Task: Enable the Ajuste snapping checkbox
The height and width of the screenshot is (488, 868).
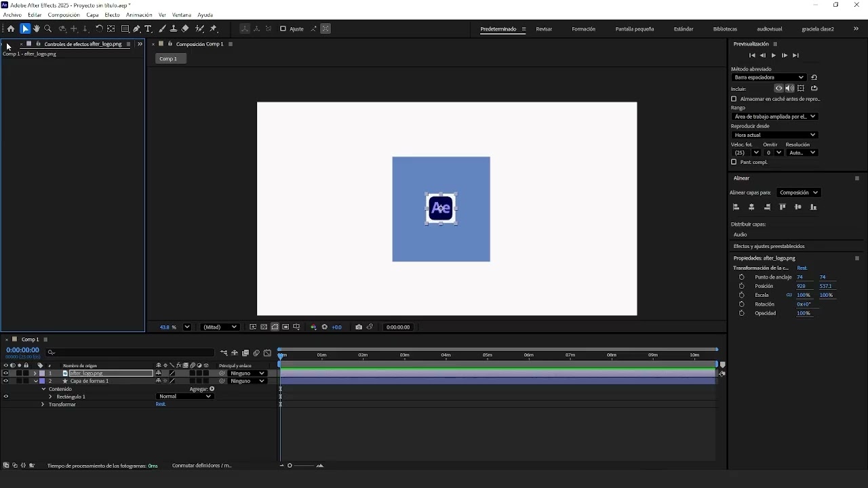Action: (x=283, y=29)
